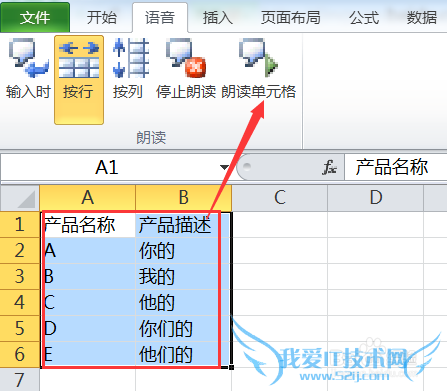
Task: Click cell containing 他们的
Action: pyautogui.click(x=184, y=354)
